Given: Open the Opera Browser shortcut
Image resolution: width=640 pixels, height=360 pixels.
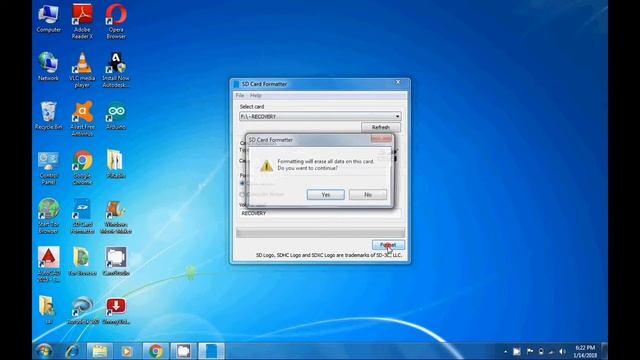Looking at the screenshot, I should (116, 22).
